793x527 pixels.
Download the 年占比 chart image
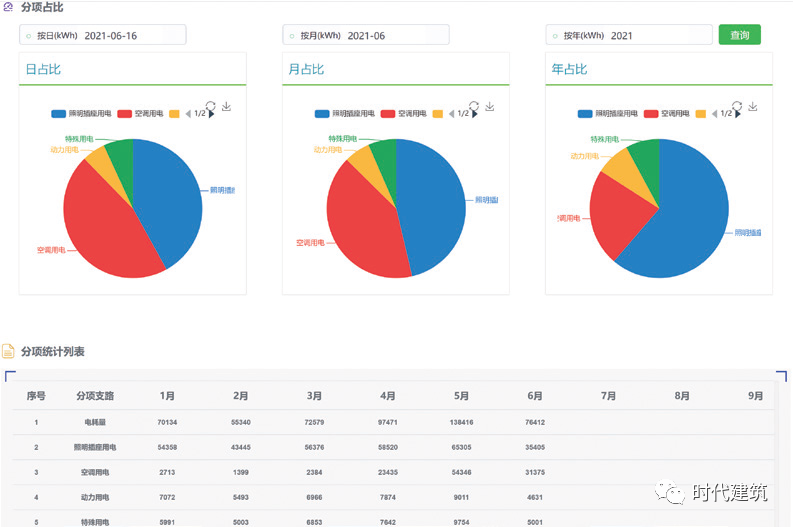tap(753, 106)
